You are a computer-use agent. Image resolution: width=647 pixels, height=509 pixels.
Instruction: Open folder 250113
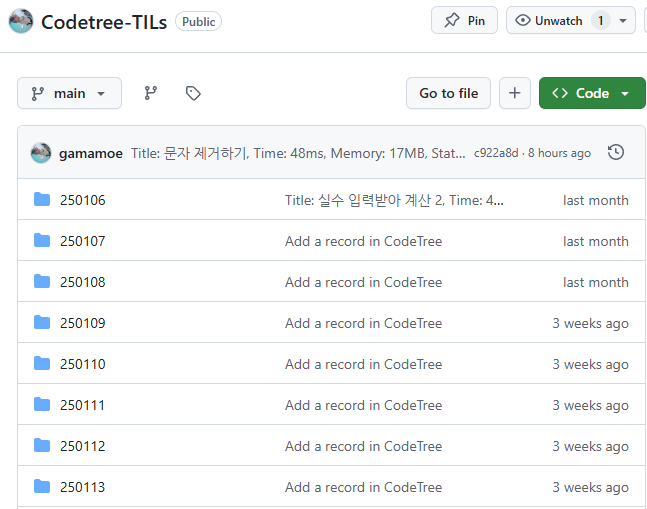click(82, 488)
